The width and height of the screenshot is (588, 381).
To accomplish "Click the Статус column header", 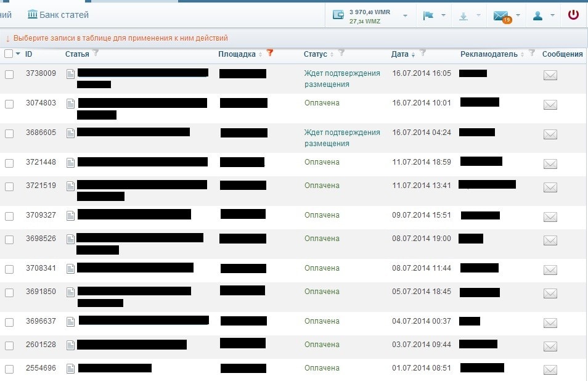I will pos(315,54).
